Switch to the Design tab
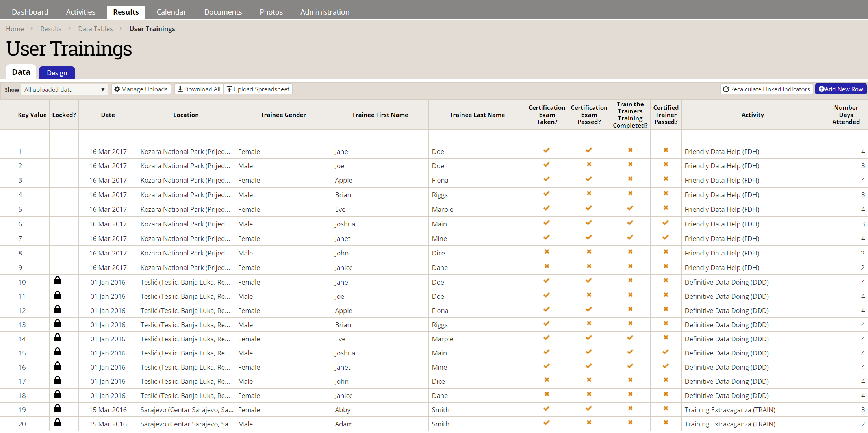The width and height of the screenshot is (868, 433). [57, 73]
